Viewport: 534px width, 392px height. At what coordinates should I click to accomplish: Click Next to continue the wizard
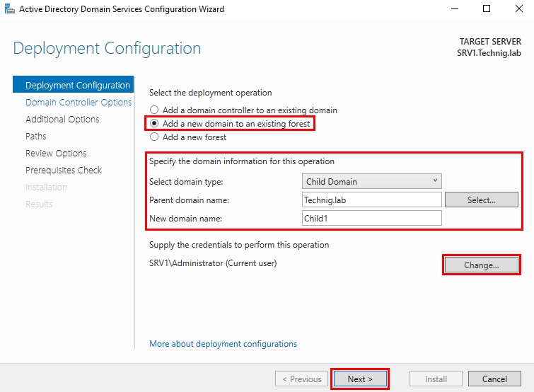pos(360,379)
